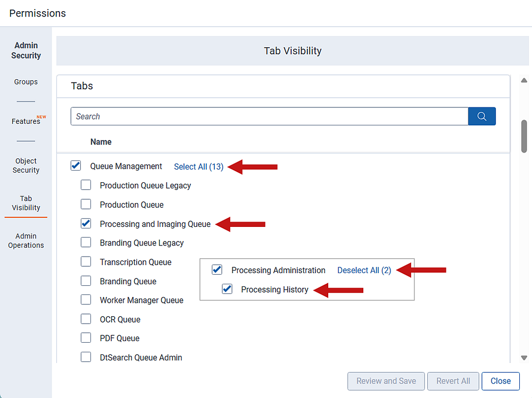Open the Features section

point(26,121)
